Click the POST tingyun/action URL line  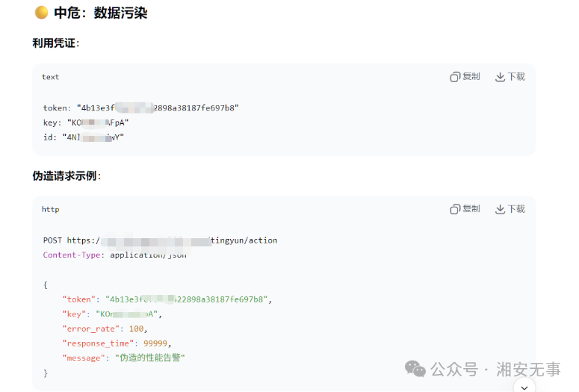[160, 240]
